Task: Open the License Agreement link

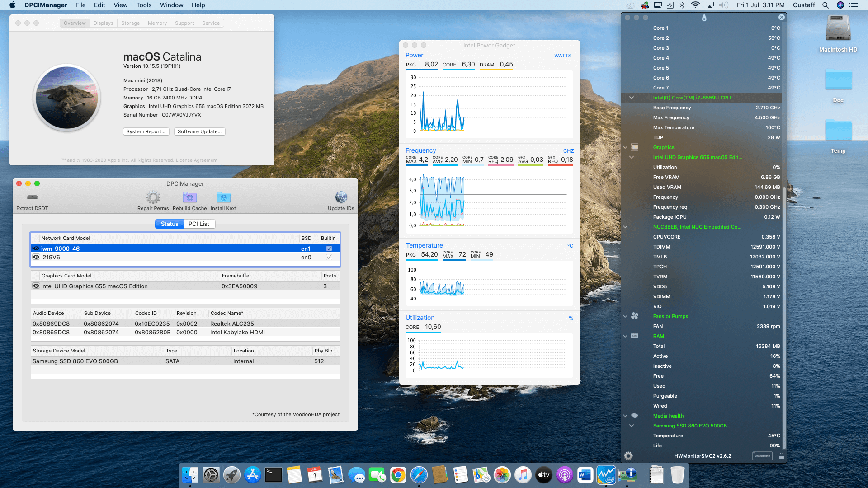Action: coord(197,160)
